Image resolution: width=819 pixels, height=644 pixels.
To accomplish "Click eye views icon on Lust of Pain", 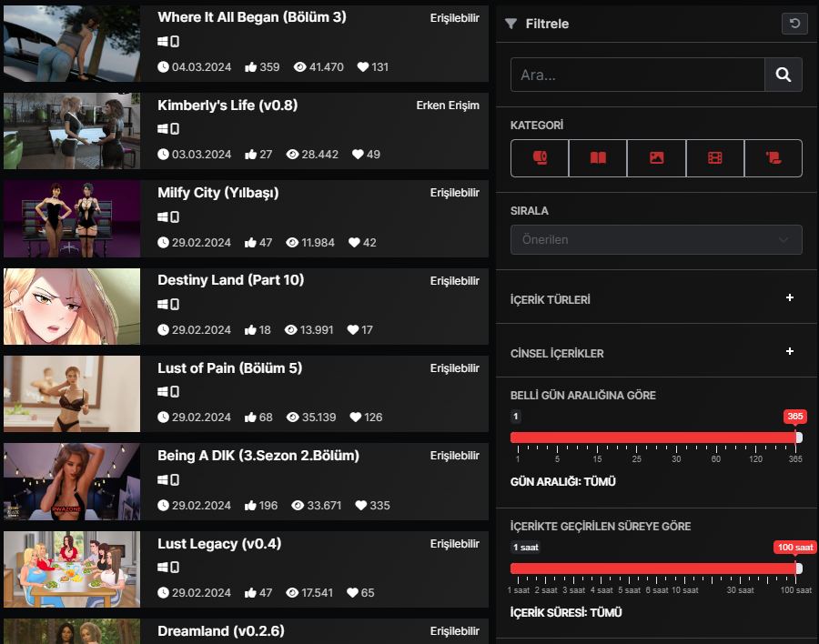I will (x=292, y=417).
